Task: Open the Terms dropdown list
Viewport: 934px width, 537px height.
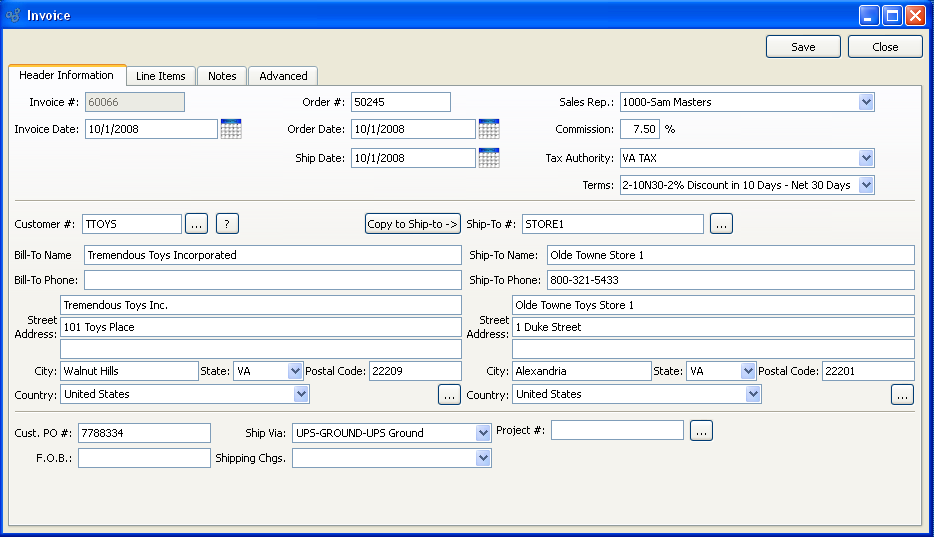Action: coord(866,185)
